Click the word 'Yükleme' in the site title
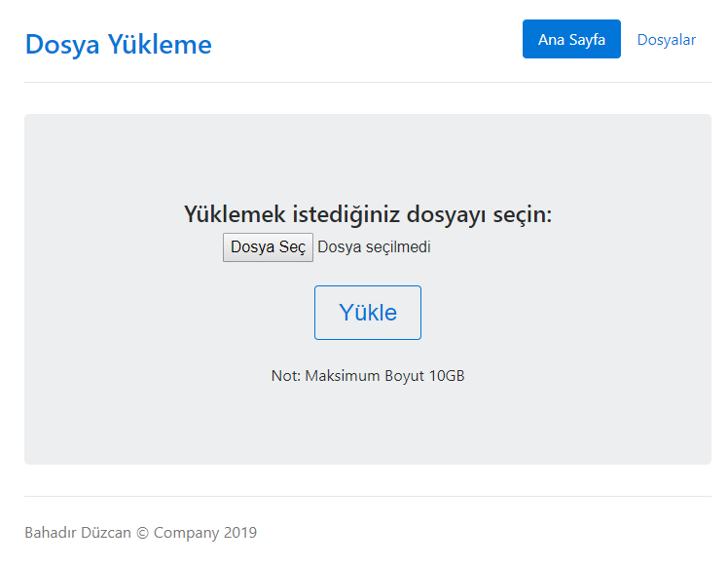The image size is (728, 564). pos(160,44)
